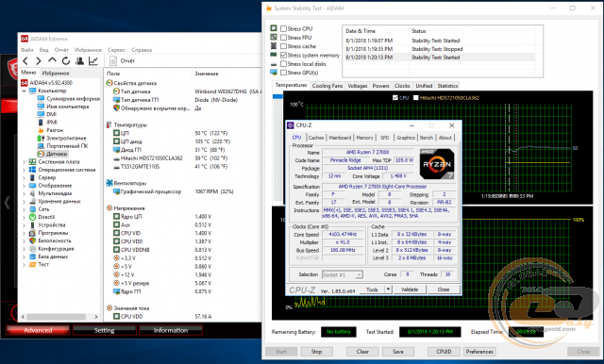Click the Напряжения voltage section icon

coord(109,208)
